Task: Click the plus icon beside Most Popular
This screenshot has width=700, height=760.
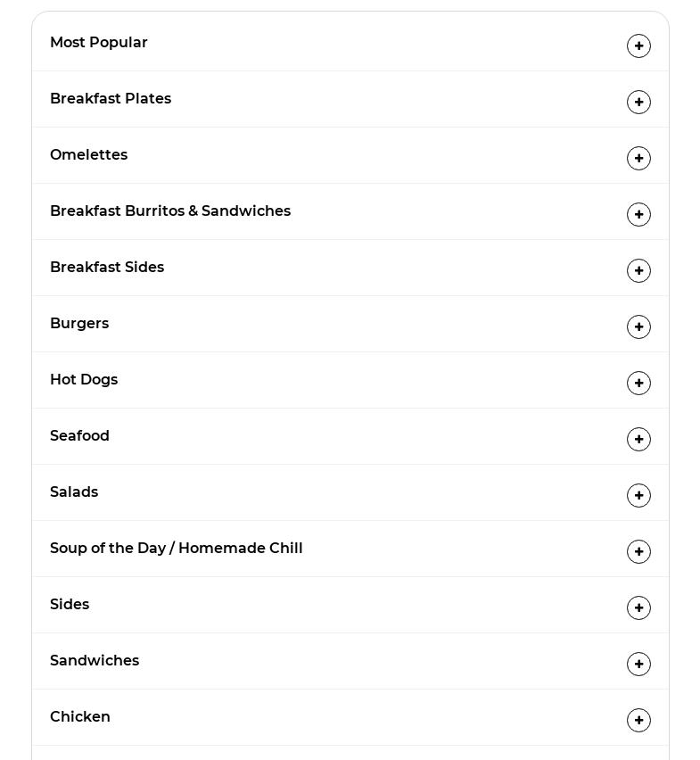Action: tap(638, 45)
